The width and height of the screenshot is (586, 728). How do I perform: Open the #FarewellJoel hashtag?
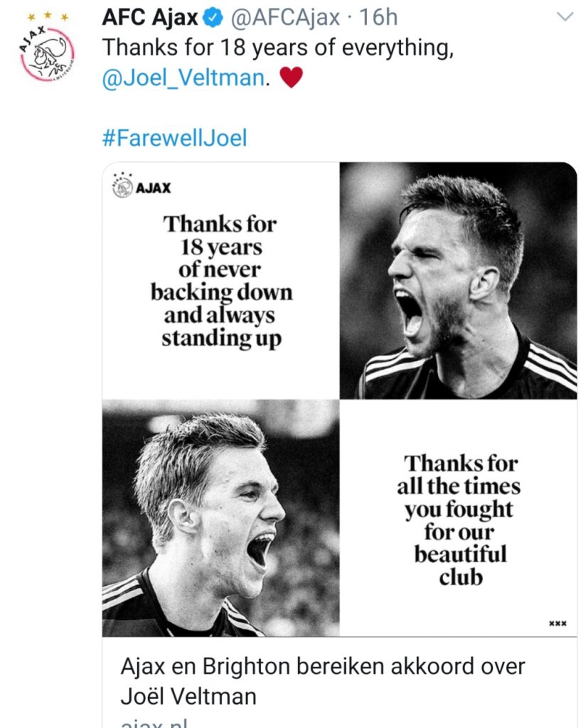(175, 137)
